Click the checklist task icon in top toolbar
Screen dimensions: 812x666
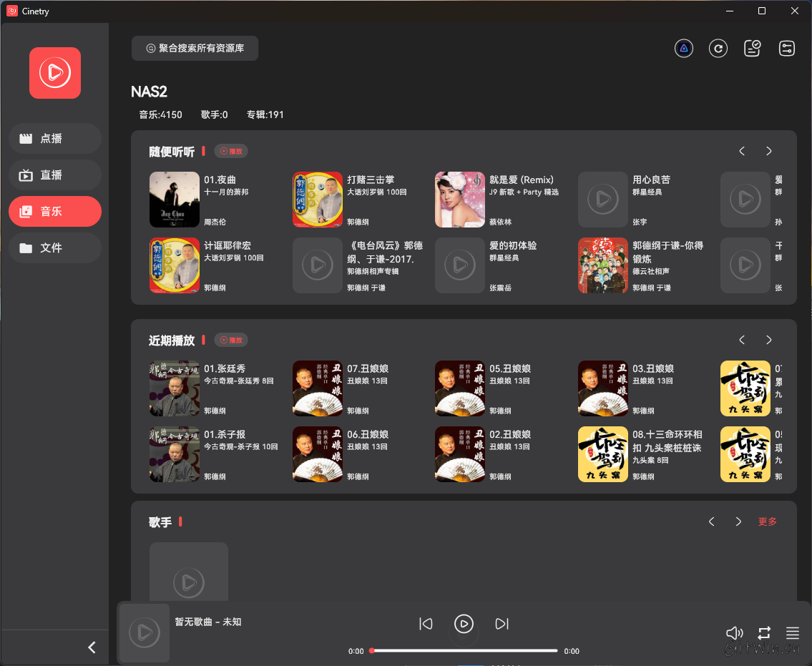[x=753, y=49]
